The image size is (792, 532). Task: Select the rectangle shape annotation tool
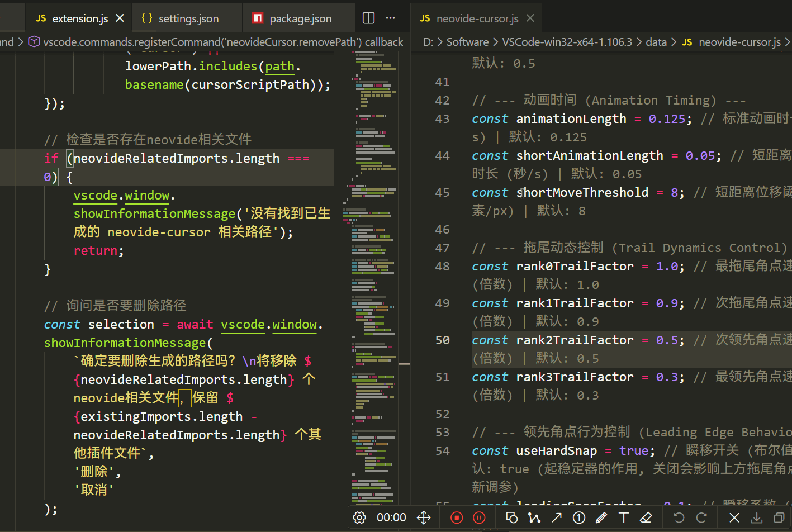click(512, 517)
